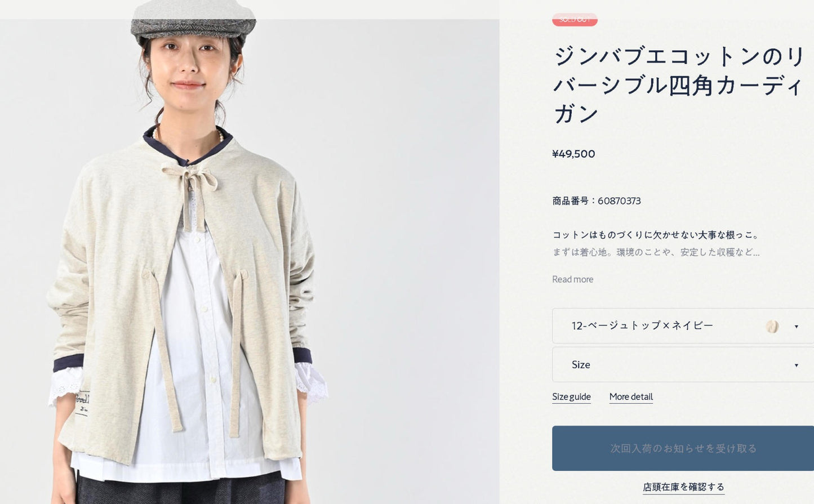
Task: Click the product number 60870373
Action: [x=619, y=201]
